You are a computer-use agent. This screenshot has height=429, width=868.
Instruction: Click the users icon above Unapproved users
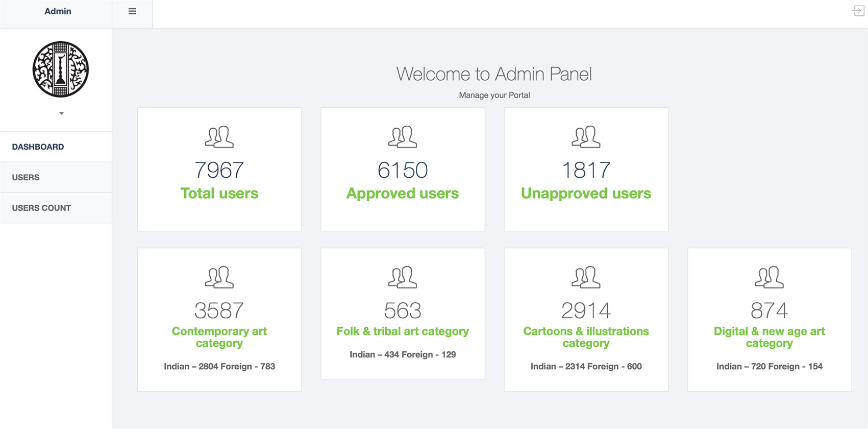[586, 137]
